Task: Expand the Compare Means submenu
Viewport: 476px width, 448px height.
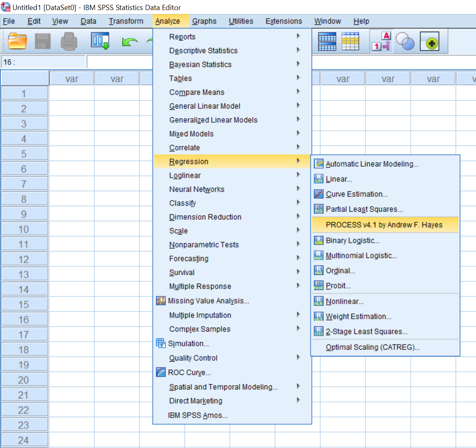Action: pyautogui.click(x=197, y=92)
